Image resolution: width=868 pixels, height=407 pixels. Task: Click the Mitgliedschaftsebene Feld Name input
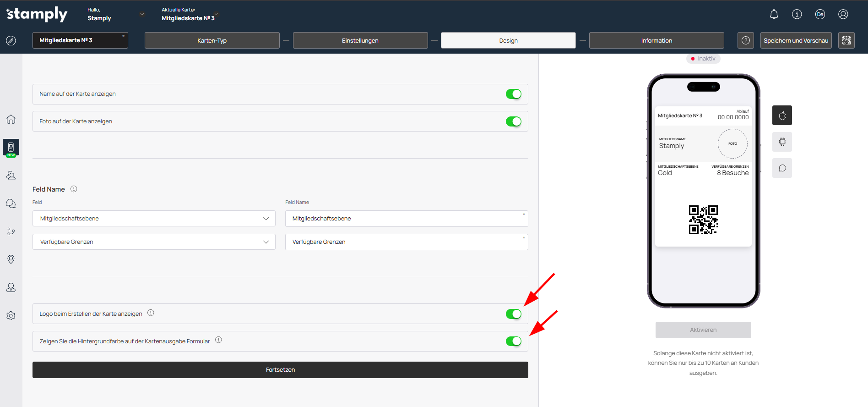click(x=406, y=219)
